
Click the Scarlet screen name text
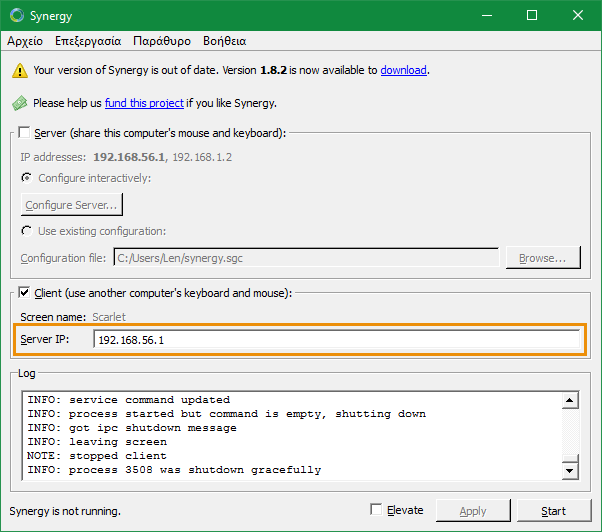(x=109, y=317)
